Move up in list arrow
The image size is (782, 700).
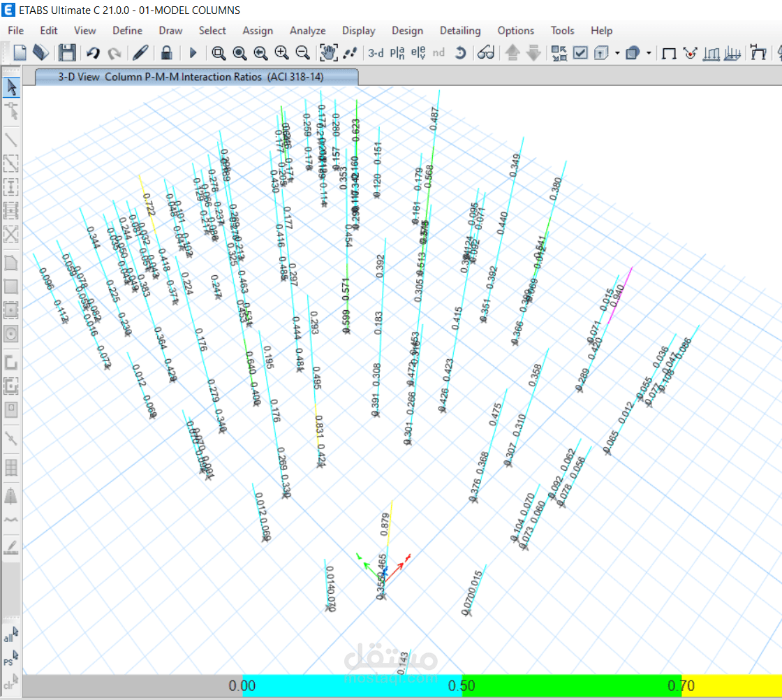(x=512, y=52)
